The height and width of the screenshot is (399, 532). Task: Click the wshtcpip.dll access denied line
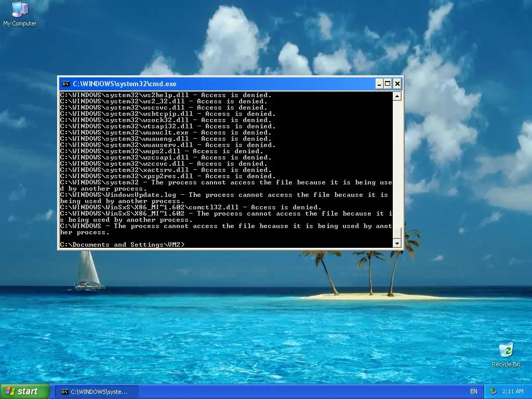pyautogui.click(x=168, y=114)
